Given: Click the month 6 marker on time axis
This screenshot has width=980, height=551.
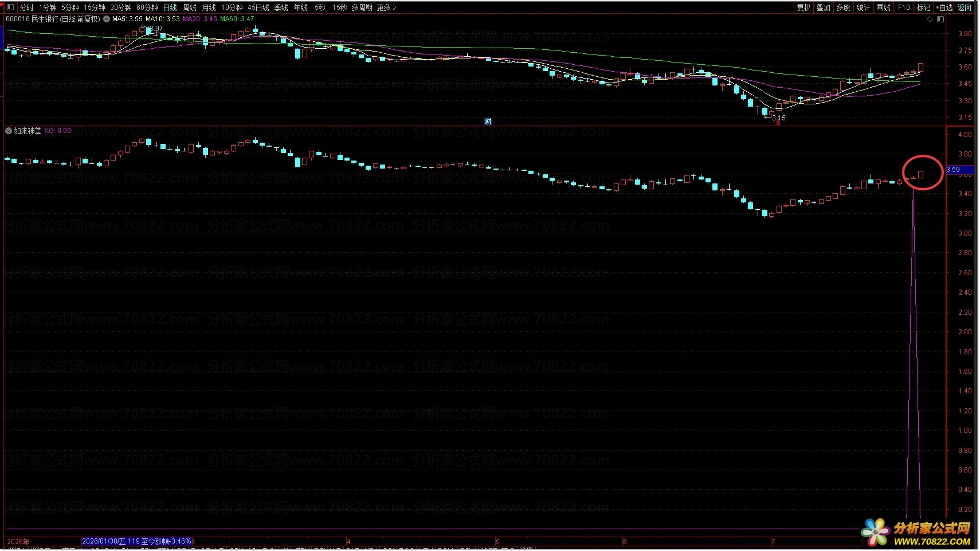Looking at the screenshot, I should point(625,542).
